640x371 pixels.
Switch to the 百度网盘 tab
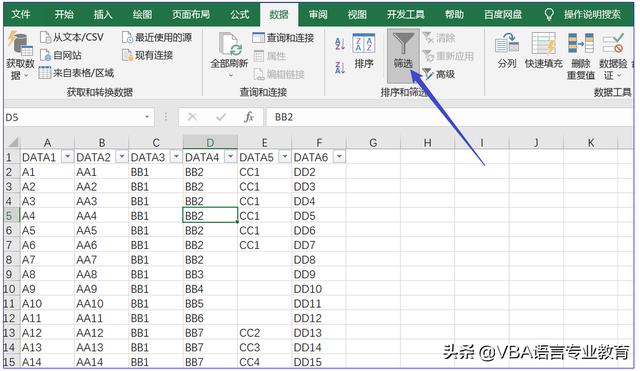pyautogui.click(x=503, y=15)
